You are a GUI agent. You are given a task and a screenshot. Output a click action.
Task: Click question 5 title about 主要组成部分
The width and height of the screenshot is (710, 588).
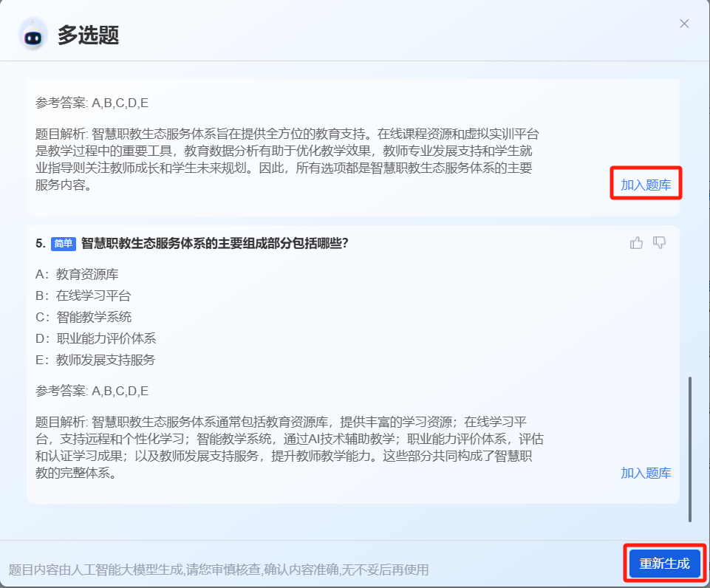coord(214,243)
